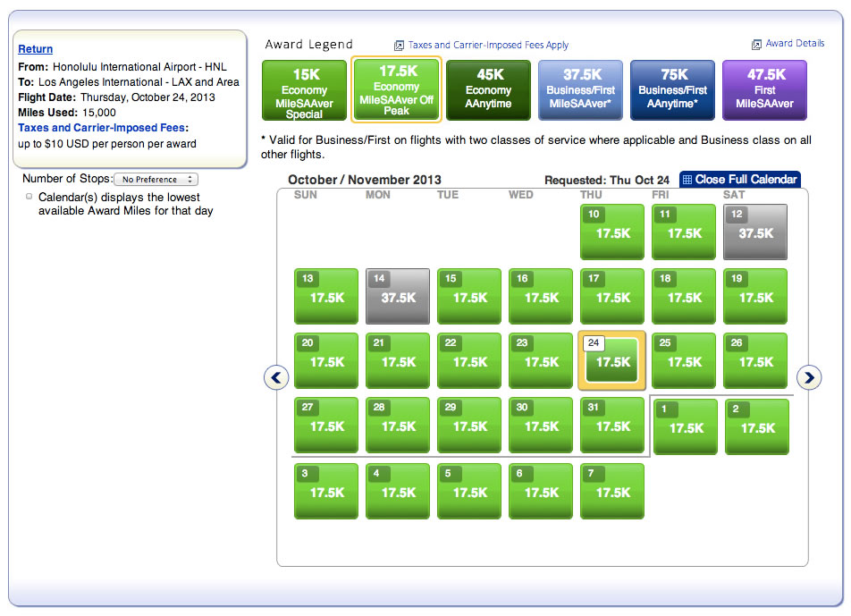Screen dimensions: 851x616
Task: Select date tile 20
Action: pos(326,361)
